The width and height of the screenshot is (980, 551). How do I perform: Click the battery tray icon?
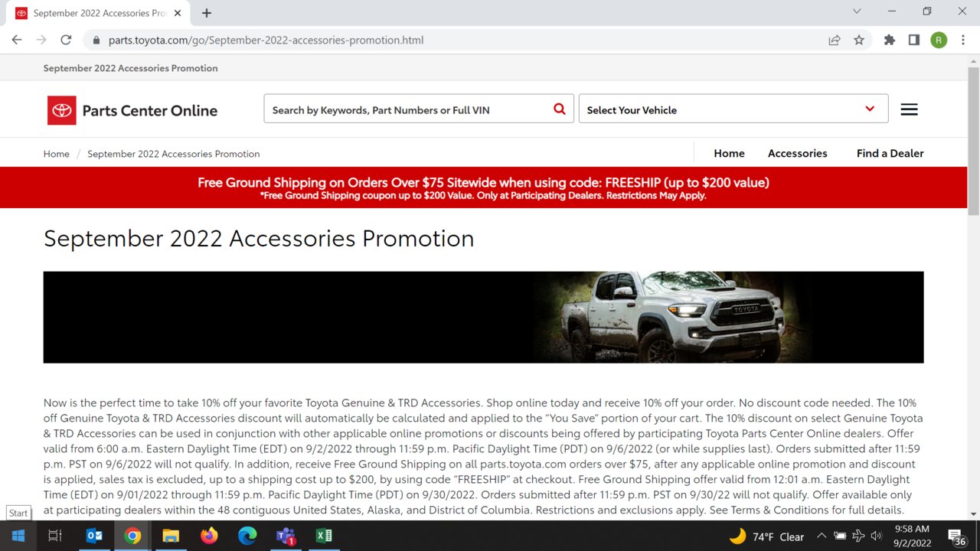(x=841, y=536)
